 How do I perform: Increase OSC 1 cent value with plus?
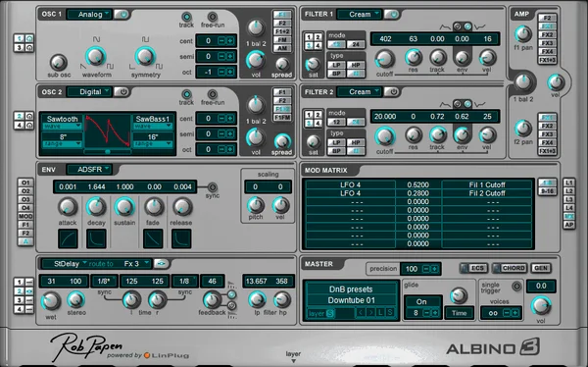point(230,41)
